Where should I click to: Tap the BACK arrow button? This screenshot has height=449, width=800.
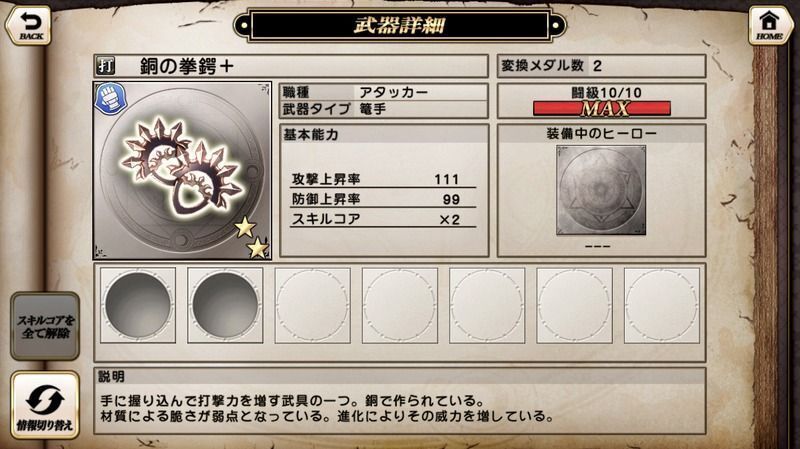pos(28,25)
